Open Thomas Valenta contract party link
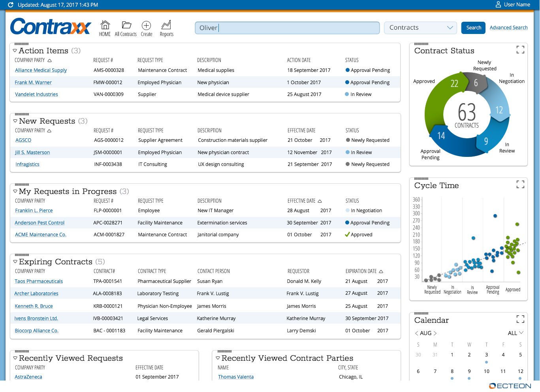The height and width of the screenshot is (392, 540). click(x=236, y=377)
